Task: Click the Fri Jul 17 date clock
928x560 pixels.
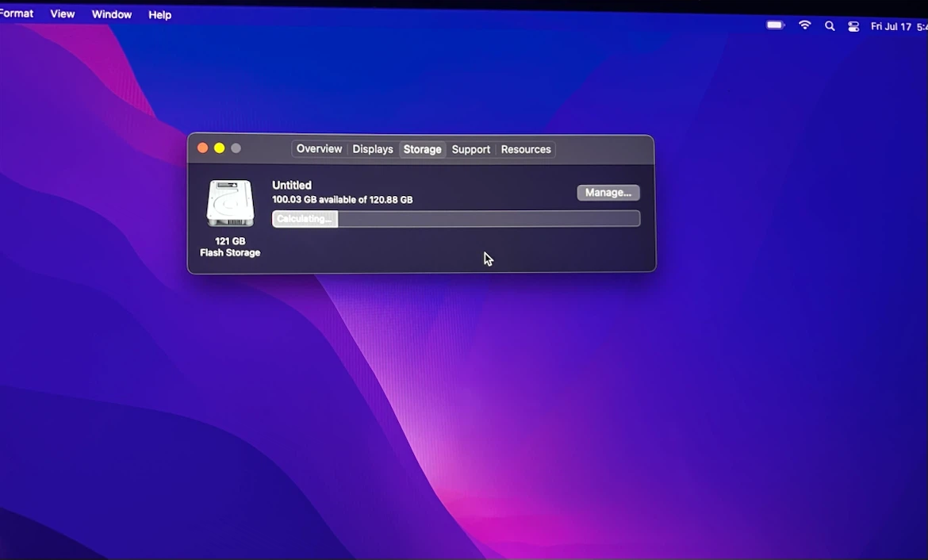Action: pyautogui.click(x=899, y=27)
